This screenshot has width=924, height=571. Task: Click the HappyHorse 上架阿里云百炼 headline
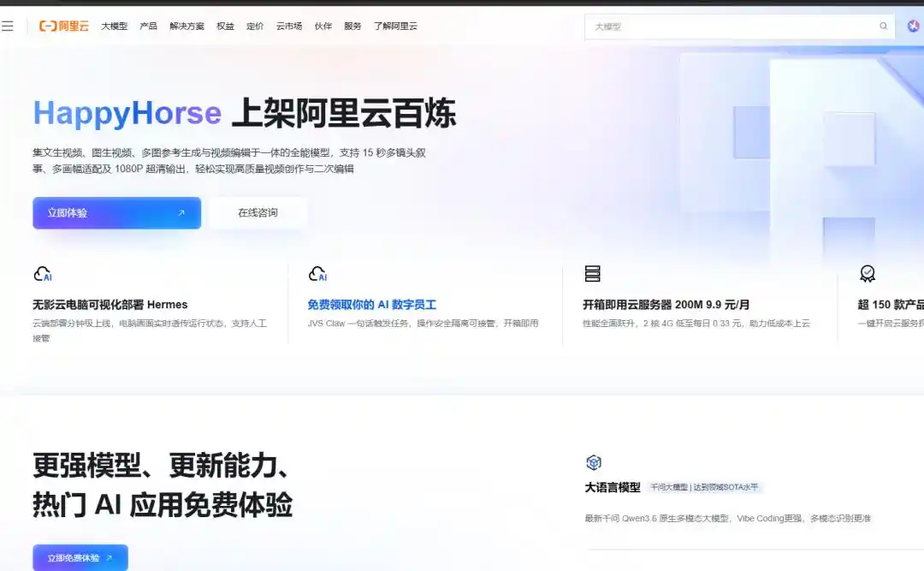pos(245,113)
